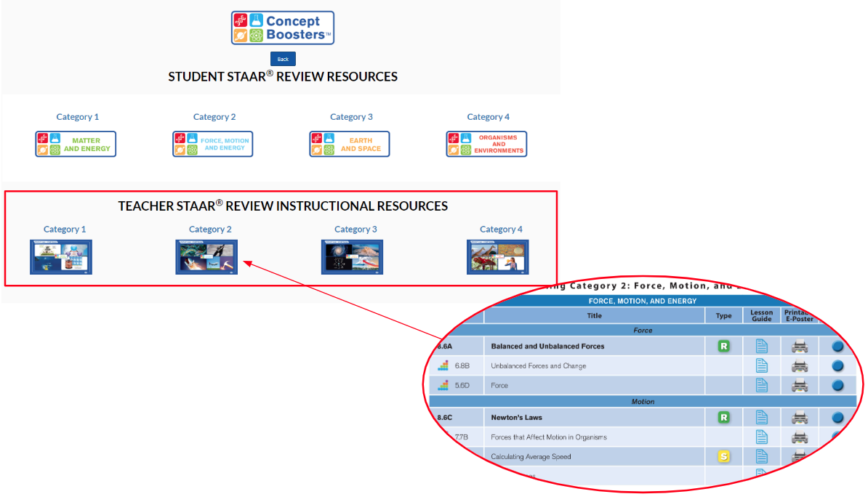Click yellow S icon for Calculating Average Speed
The width and height of the screenshot is (868, 502).
tap(724, 457)
